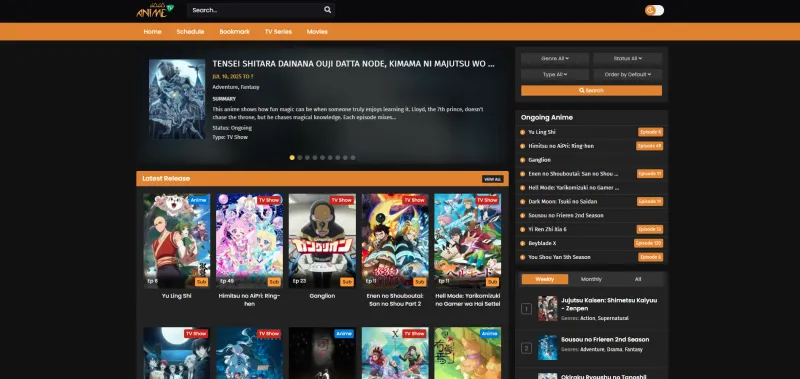This screenshot has width=800, height=379.
Task: Click the TV Show tag on Ganglion poster
Action: (342, 200)
